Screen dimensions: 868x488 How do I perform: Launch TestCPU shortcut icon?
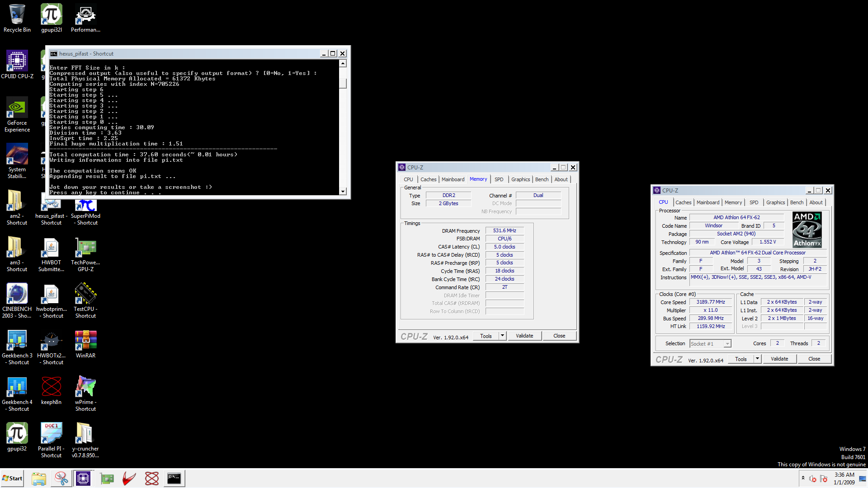click(x=85, y=300)
